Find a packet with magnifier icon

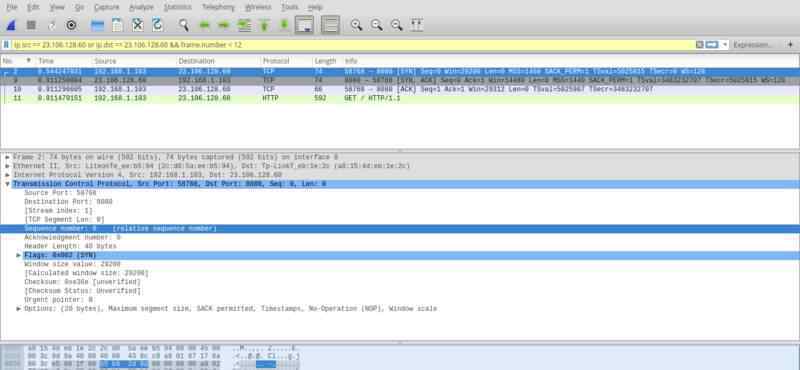click(x=184, y=25)
